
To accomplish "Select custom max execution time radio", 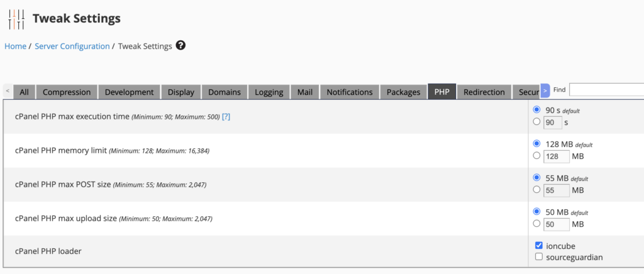I will (x=536, y=121).
